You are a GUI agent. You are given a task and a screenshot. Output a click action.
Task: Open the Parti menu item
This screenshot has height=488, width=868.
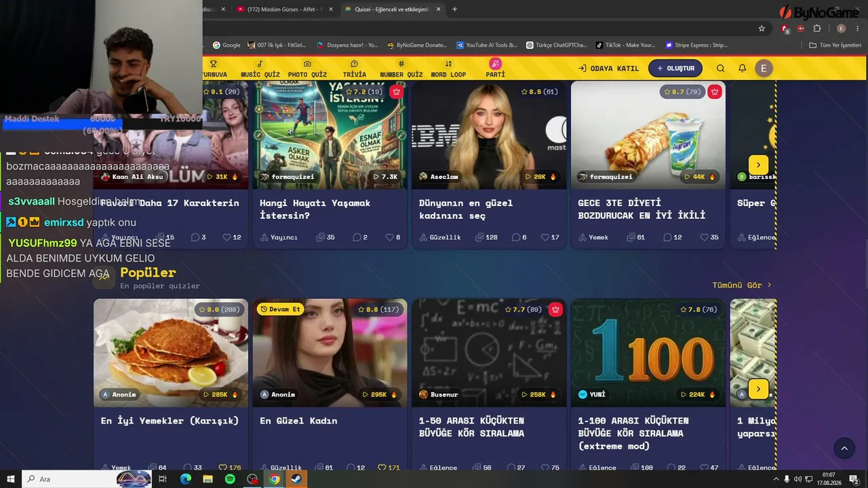[x=495, y=68]
